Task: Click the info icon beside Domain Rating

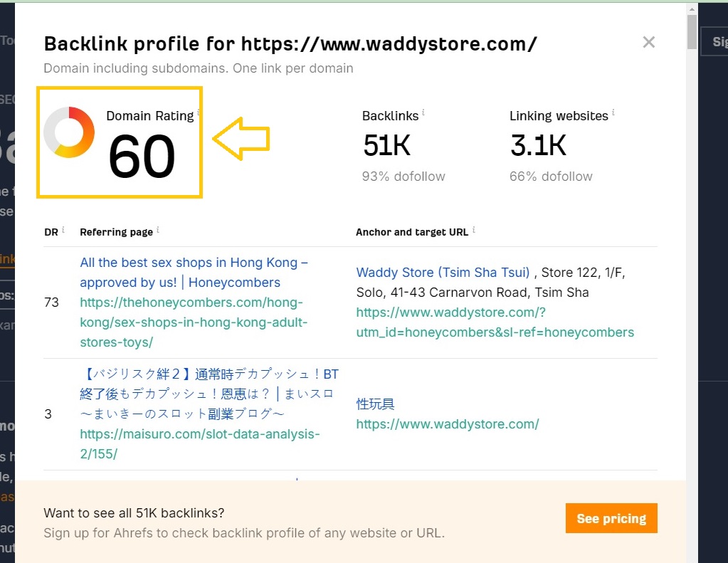Action: (x=199, y=112)
